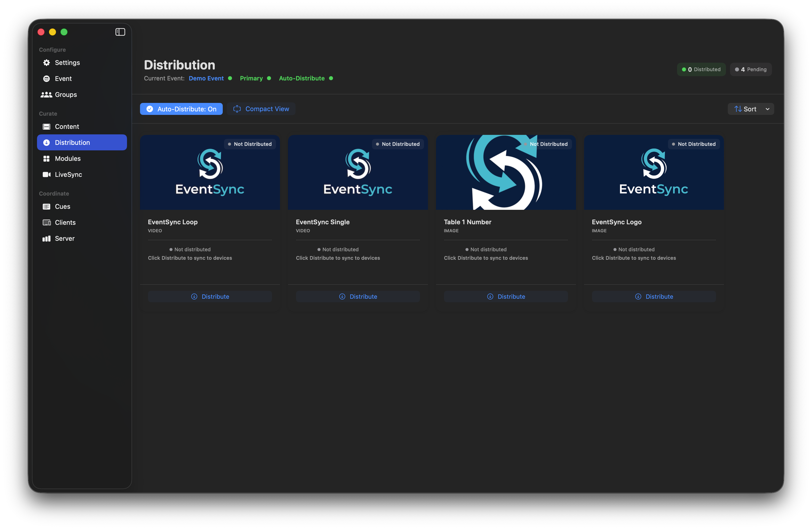Viewport: 812px width, 530px height.
Task: Click the Event icon in sidebar
Action: 46,79
